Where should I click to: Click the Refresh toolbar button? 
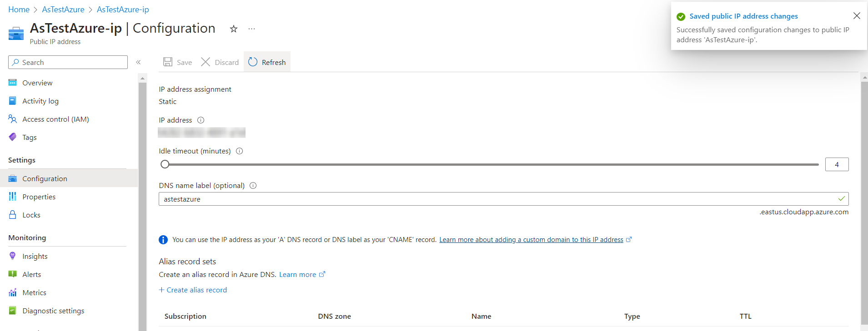pyautogui.click(x=267, y=62)
